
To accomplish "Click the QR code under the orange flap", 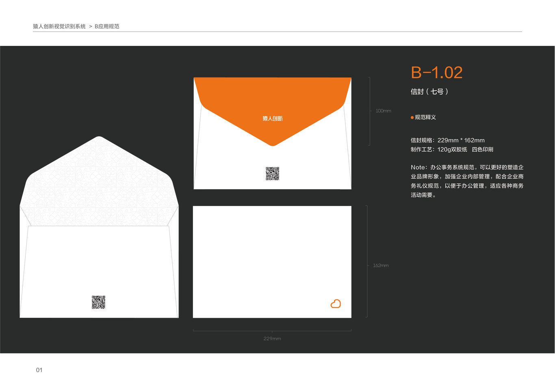I will 273,174.
